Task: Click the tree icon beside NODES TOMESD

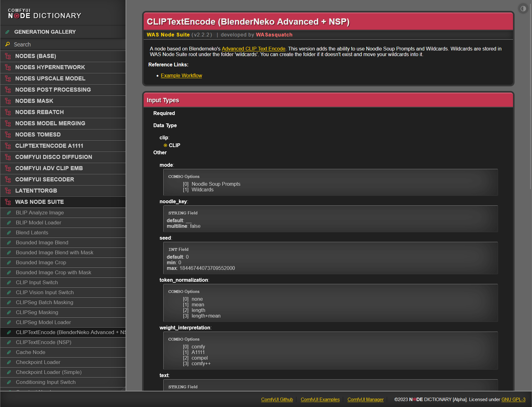Action: [8, 135]
